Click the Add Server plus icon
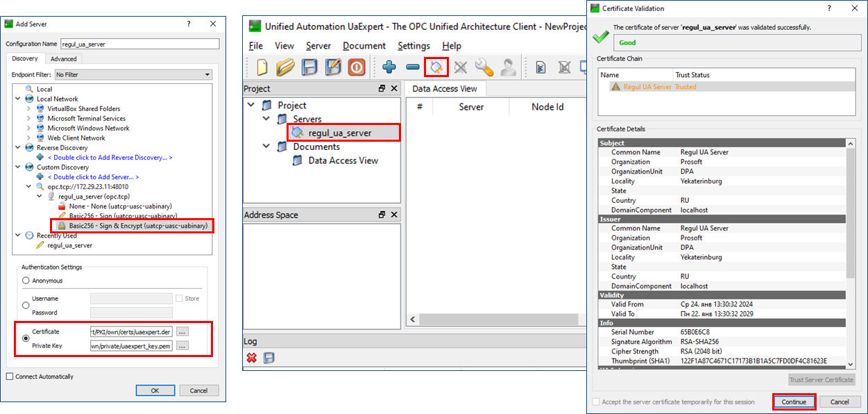The image size is (868, 414). pyautogui.click(x=389, y=67)
